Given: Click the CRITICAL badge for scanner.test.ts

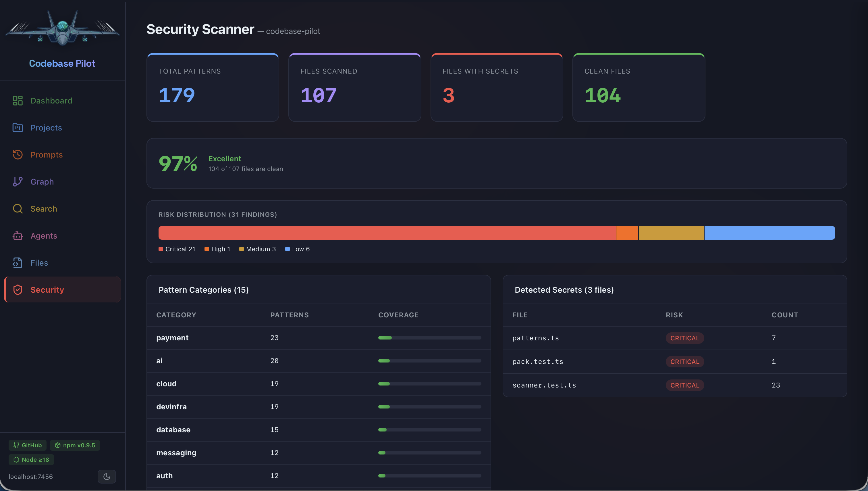Looking at the screenshot, I should pos(684,385).
